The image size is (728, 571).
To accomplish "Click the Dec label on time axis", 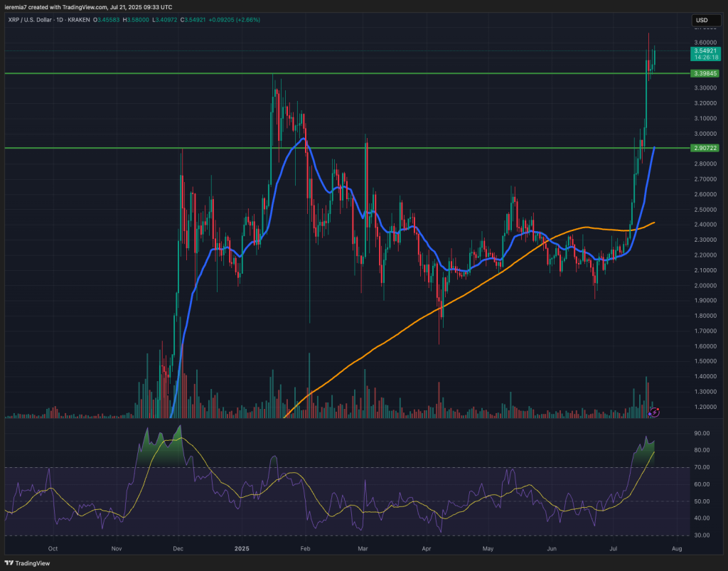I will [x=178, y=548].
